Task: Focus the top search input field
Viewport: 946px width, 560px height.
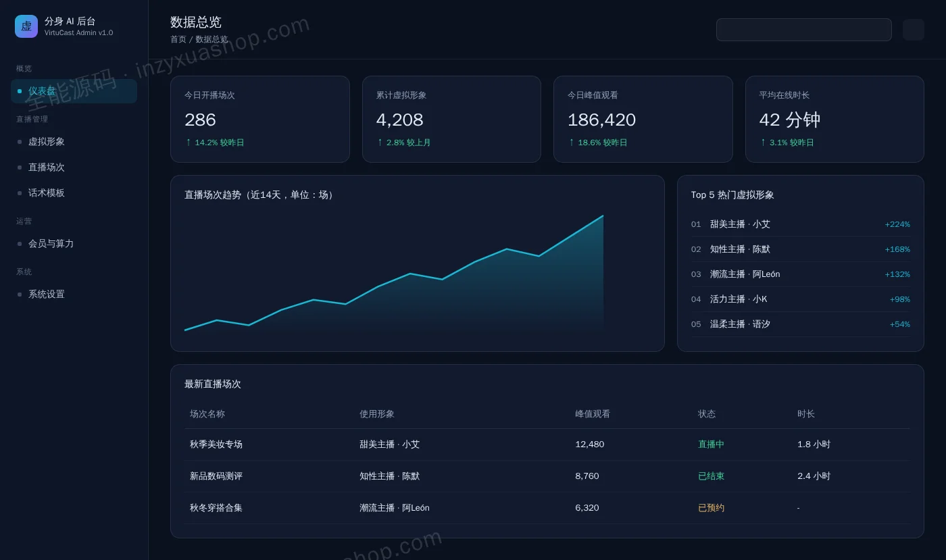Action: pyautogui.click(x=803, y=30)
